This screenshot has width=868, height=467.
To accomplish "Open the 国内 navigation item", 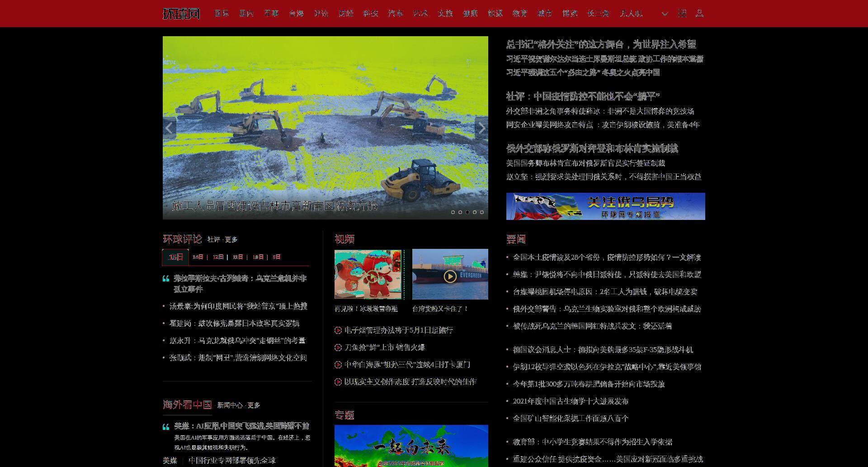I will click(x=246, y=14).
